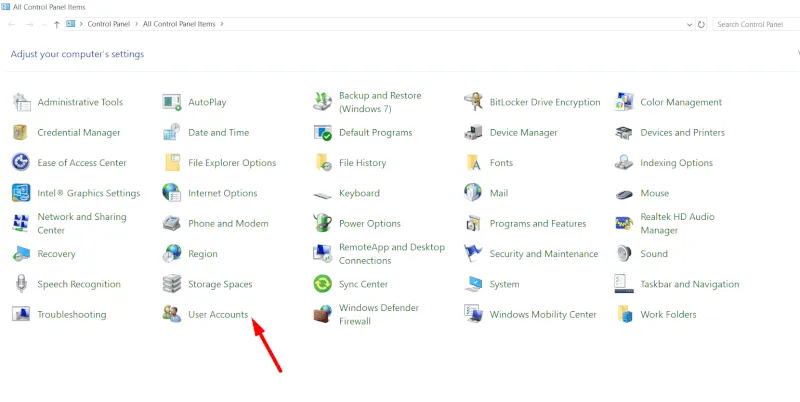800x402 pixels.
Task: Click the Recovery icon
Action: (x=21, y=254)
